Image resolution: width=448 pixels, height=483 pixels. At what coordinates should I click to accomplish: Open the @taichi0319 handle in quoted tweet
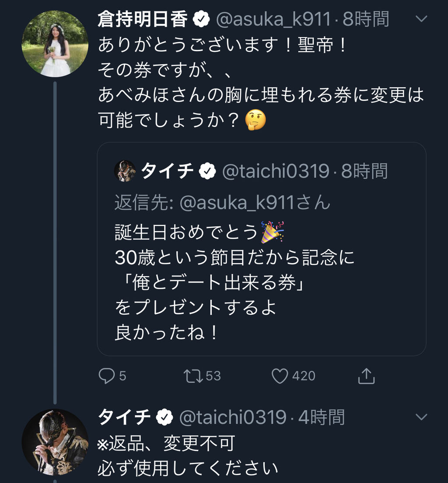276,171
